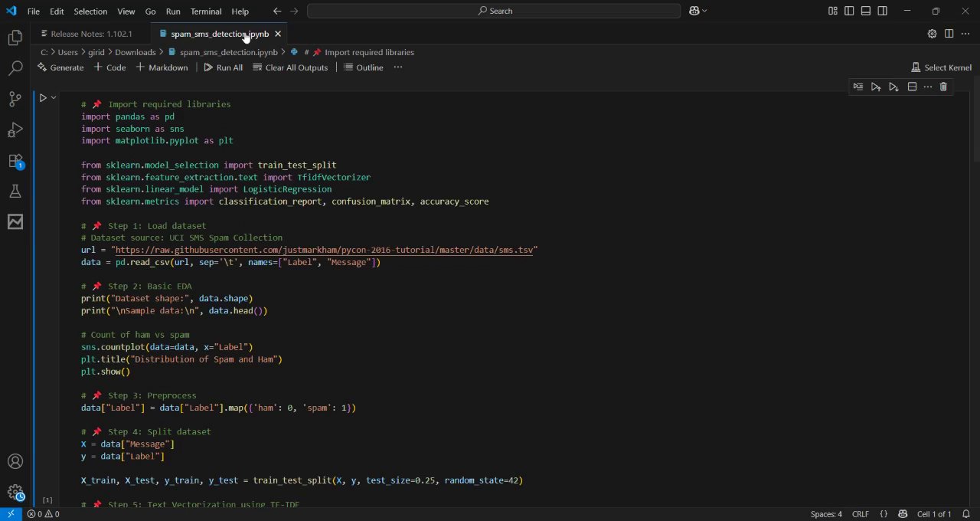
Task: Open the sms.tsv GitHub raw URL link
Action: (x=324, y=250)
